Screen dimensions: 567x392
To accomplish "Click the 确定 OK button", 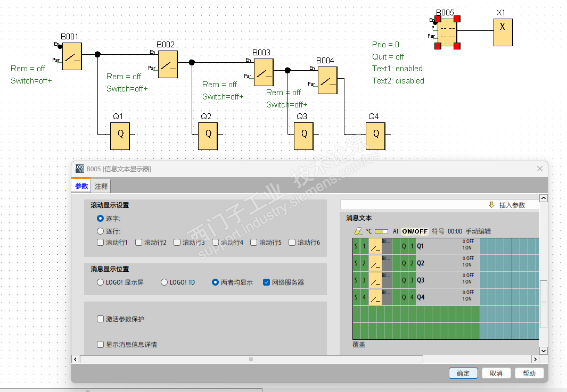I will 463,373.
